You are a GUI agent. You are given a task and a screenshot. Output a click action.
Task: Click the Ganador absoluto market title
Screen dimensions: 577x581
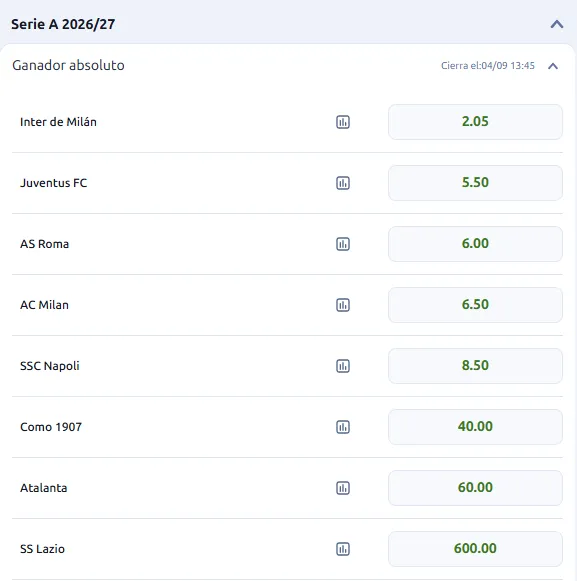pos(68,65)
